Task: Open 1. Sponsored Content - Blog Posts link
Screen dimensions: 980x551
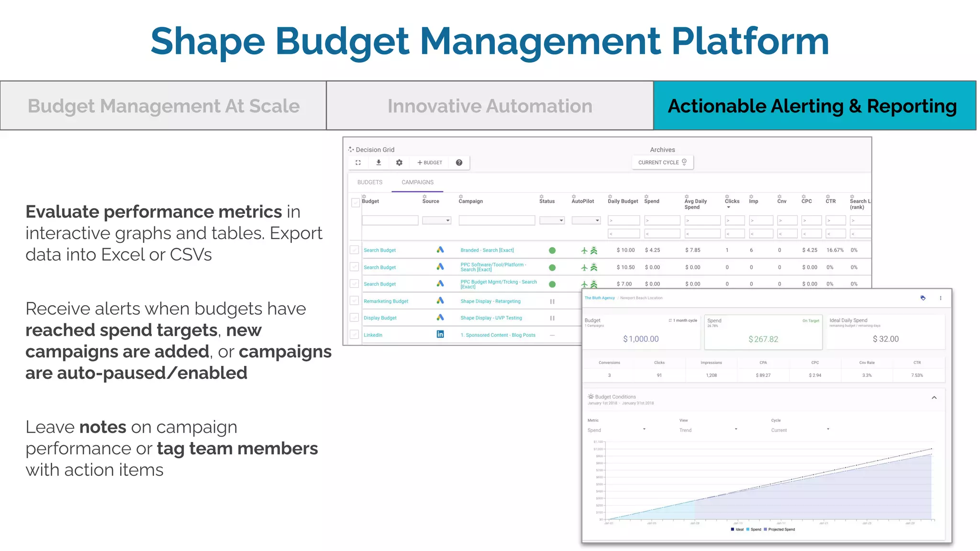Action: click(x=498, y=335)
